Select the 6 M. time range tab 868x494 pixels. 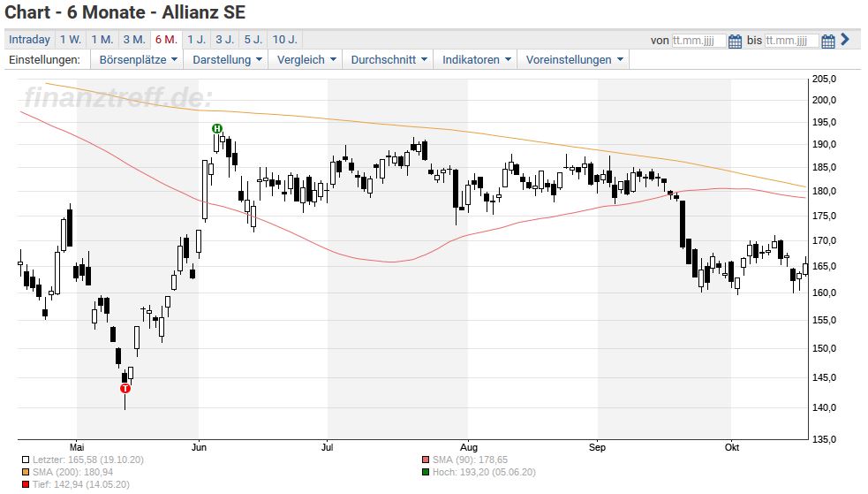(166, 39)
